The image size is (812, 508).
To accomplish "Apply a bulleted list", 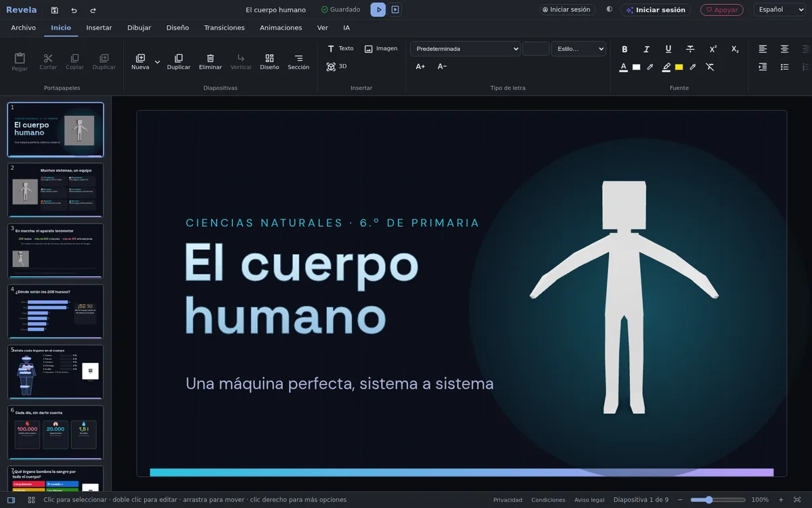I will point(784,67).
